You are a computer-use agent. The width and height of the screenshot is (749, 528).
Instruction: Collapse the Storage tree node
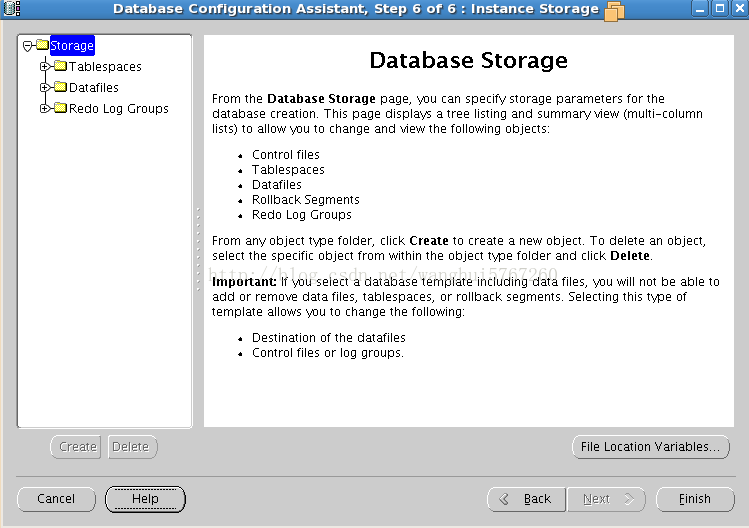[27, 46]
